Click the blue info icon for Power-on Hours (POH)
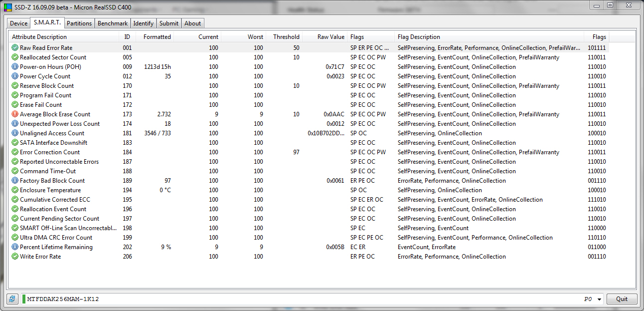Viewport: 644px width, 311px height. (x=15, y=67)
